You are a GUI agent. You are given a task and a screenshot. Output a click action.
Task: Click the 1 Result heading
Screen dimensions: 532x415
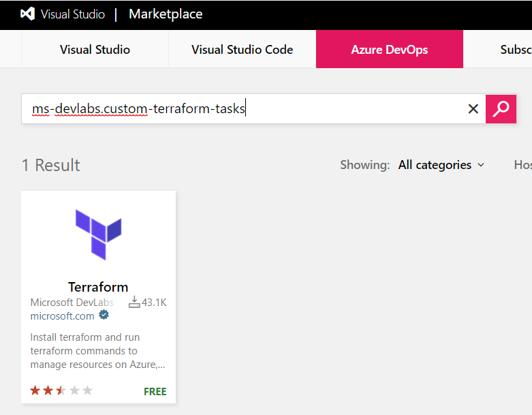(51, 166)
